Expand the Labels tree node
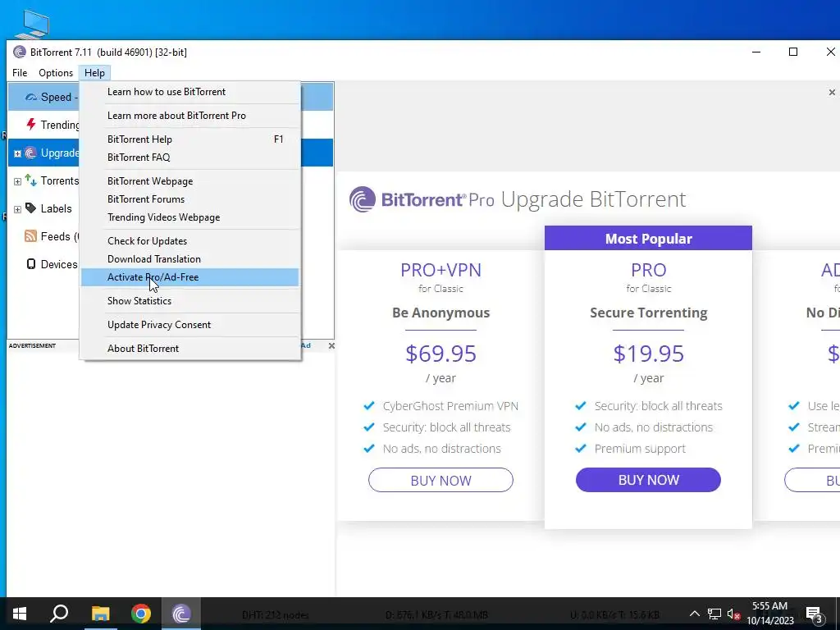Viewport: 840px width, 630px height. click(x=17, y=209)
